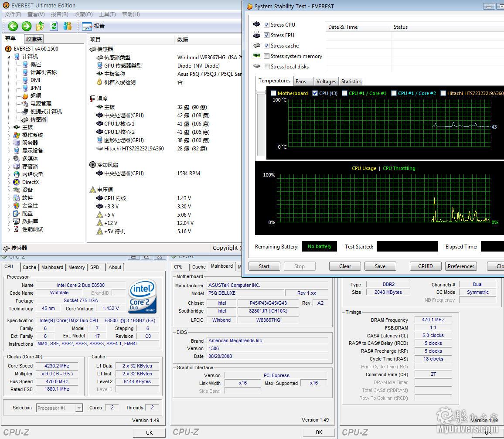Click the 电压值 warning triangle section icon
Image resolution: width=504 pixels, height=439 pixels.
[92, 190]
